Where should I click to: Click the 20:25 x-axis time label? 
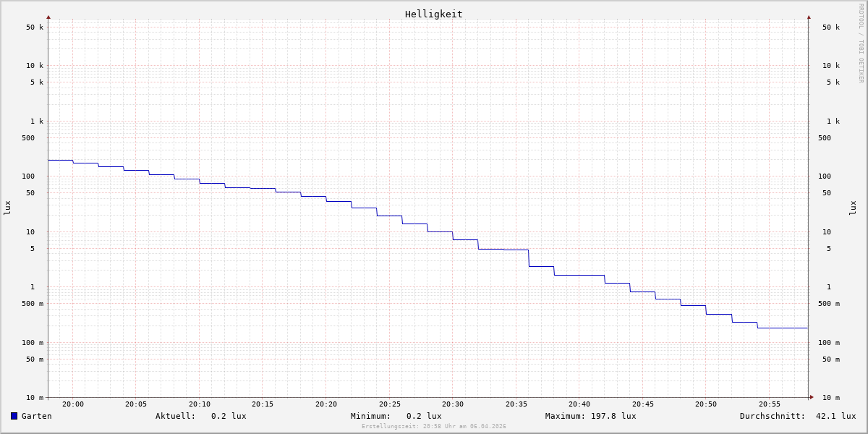[x=390, y=404]
